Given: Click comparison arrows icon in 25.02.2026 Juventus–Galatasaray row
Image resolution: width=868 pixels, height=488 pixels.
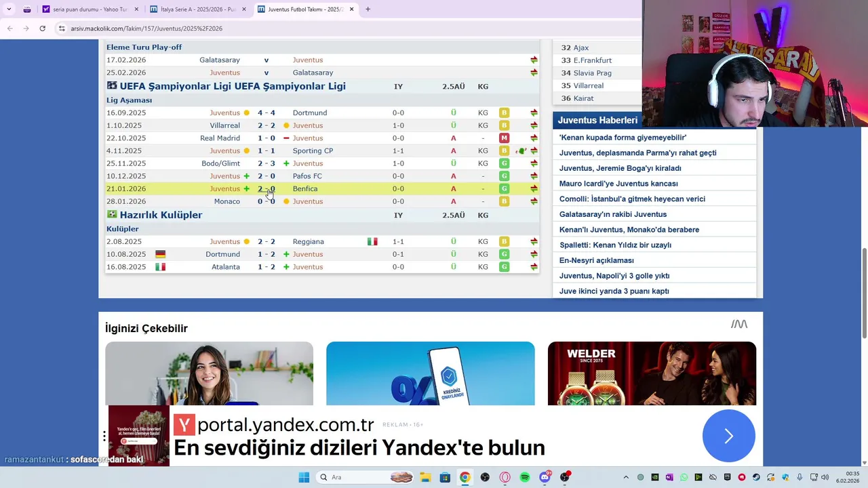Looking at the screenshot, I should (x=534, y=73).
